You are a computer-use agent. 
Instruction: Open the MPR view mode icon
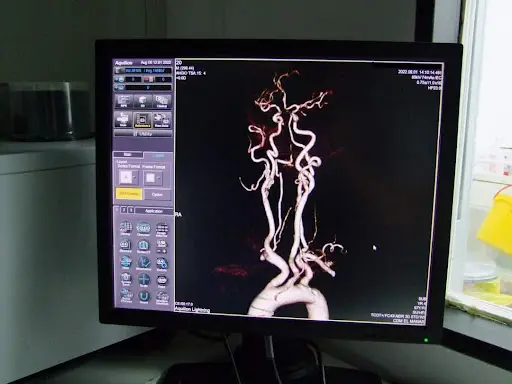[x=123, y=101]
